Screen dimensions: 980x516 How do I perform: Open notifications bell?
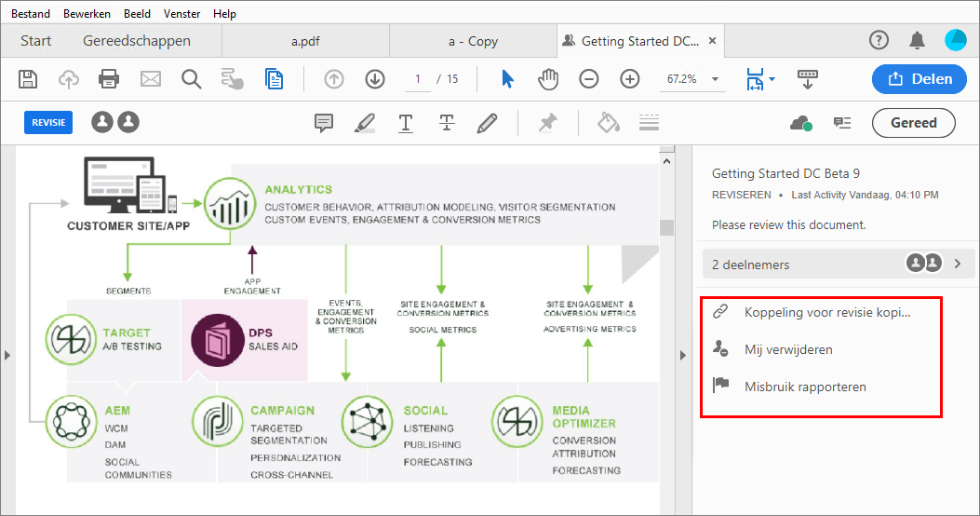pos(917,41)
